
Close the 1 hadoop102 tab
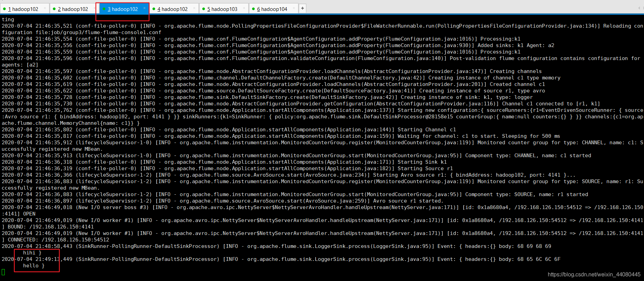(45, 8)
